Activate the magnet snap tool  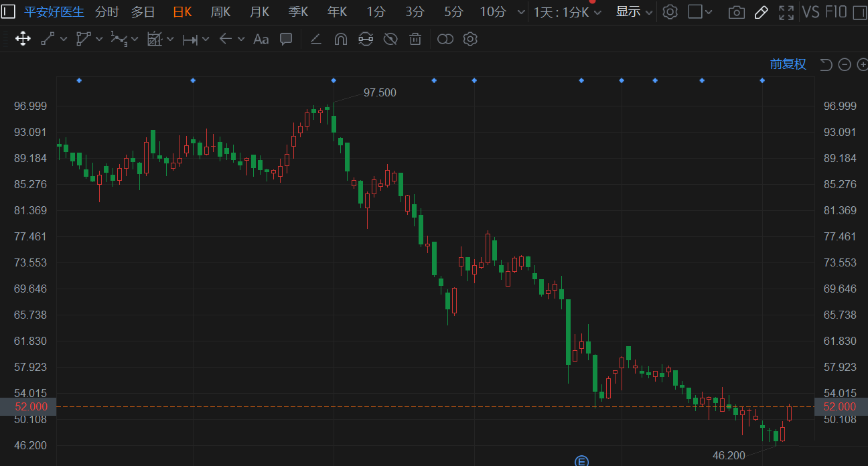point(340,40)
